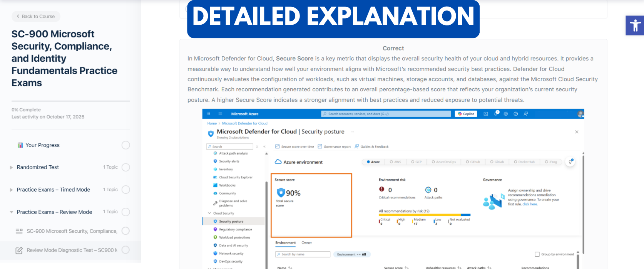Open the accessibility options icon
The width and height of the screenshot is (644, 269).
pyautogui.click(x=635, y=25)
